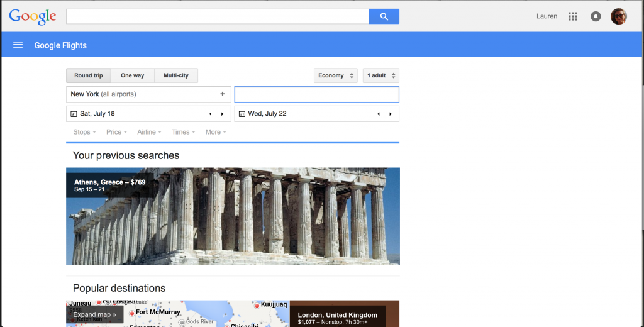644x327 pixels.
Task: Click the 'Popular destinations' heading
Action: pyautogui.click(x=119, y=288)
